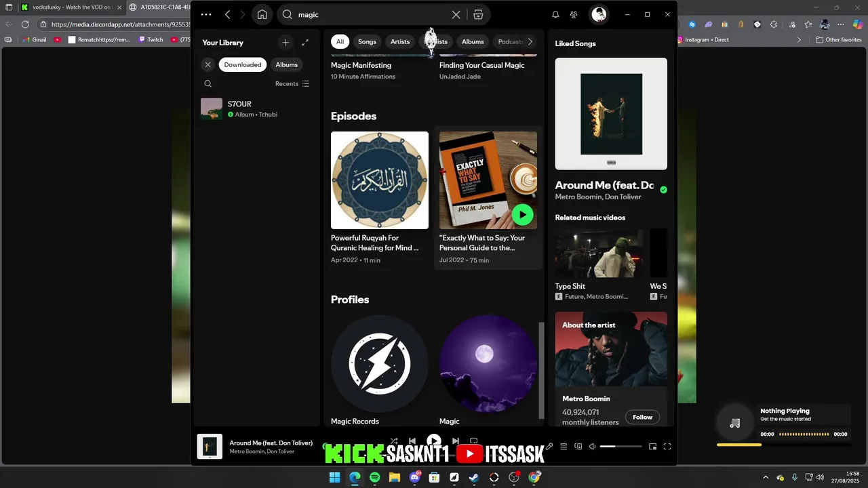This screenshot has height=488, width=868.
Task: Open Spotify from the taskbar
Action: coord(375,478)
